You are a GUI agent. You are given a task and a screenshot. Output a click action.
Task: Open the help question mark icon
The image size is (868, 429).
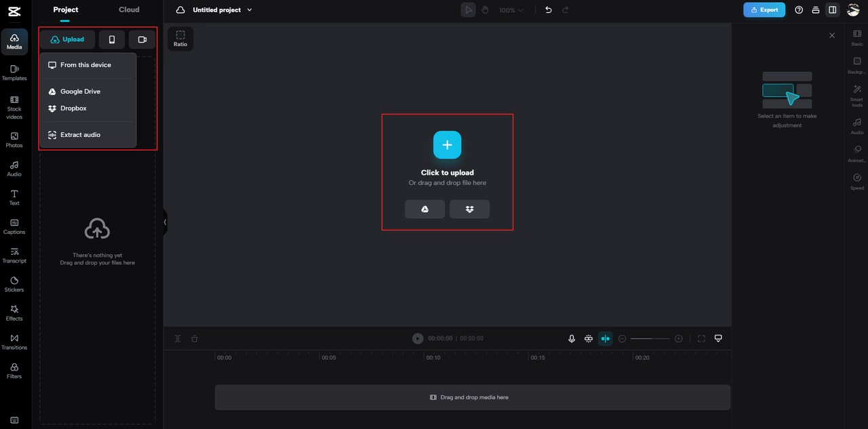coord(799,10)
